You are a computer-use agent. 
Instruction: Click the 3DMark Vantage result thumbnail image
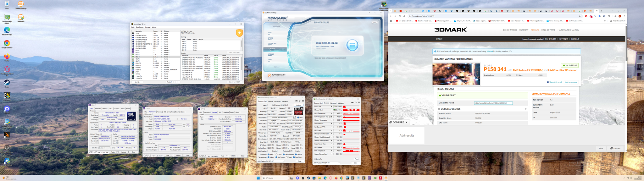click(x=456, y=74)
